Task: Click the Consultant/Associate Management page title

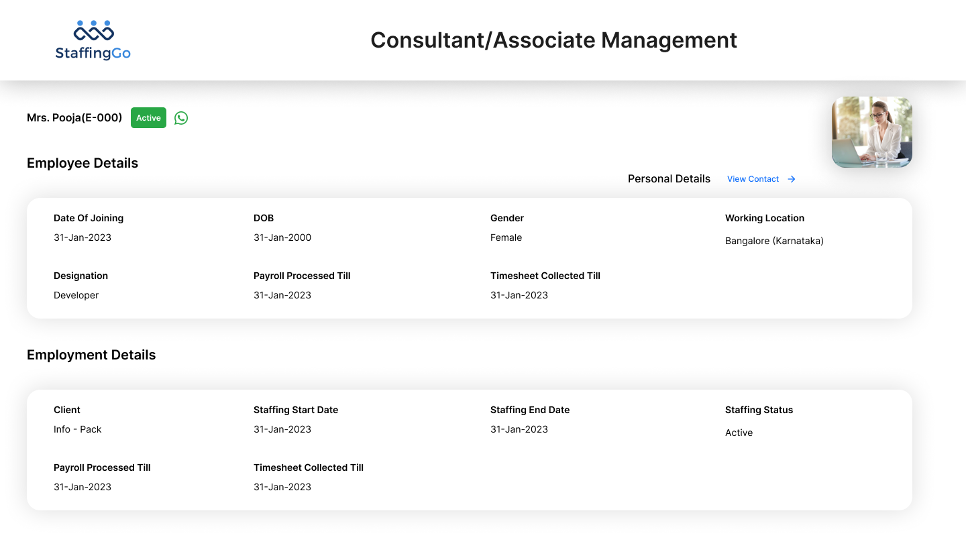Action: tap(553, 40)
